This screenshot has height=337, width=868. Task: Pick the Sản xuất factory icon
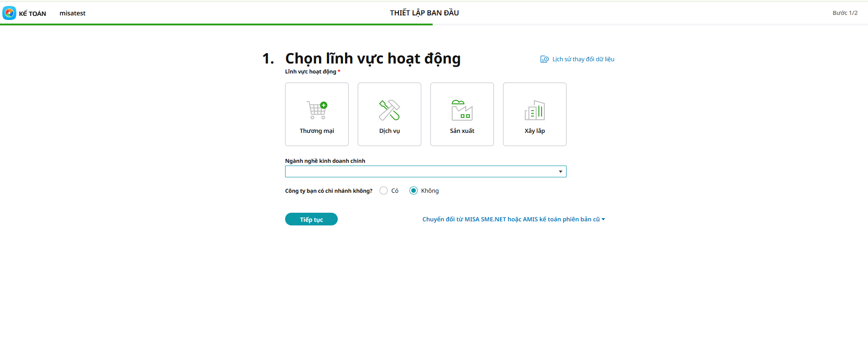click(462, 110)
